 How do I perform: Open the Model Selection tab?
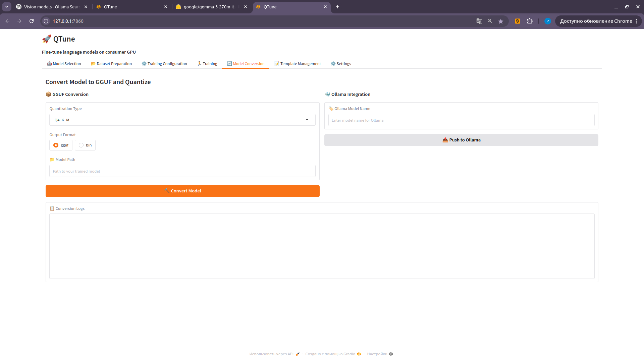64,64
